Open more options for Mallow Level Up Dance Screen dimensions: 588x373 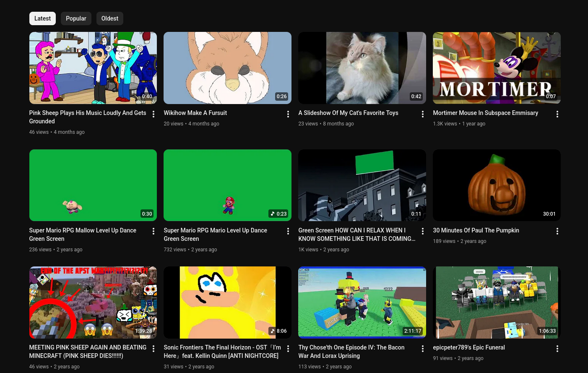(x=154, y=231)
